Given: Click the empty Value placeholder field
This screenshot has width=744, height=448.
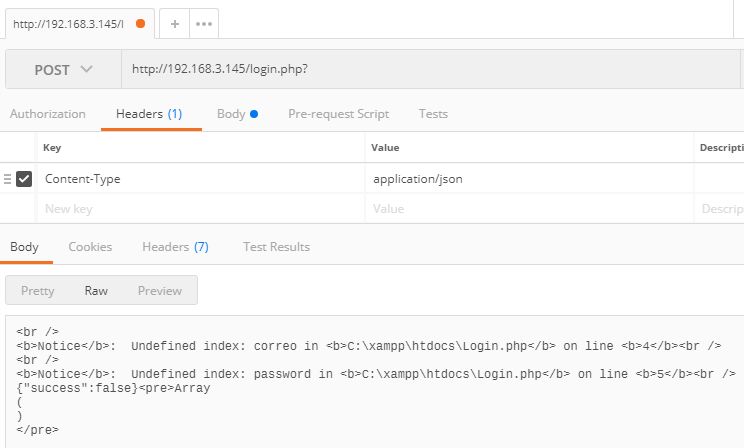Looking at the screenshot, I should point(529,209).
